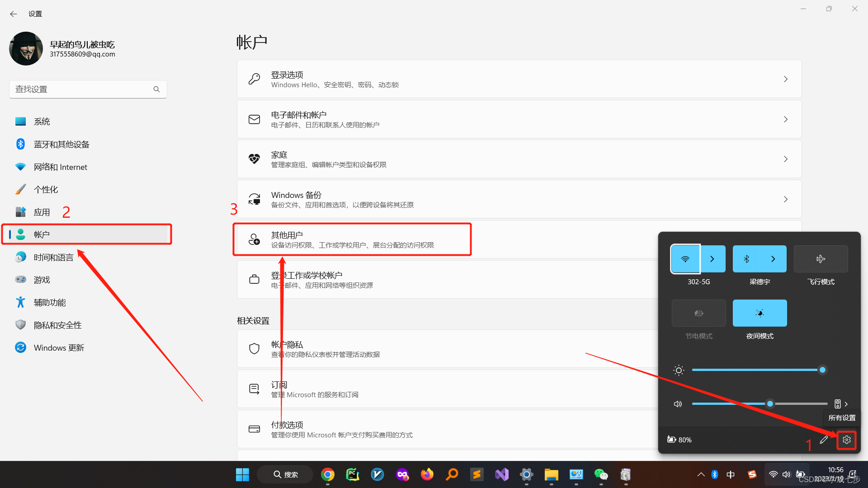Expand Wi-Fi network list chevron
This screenshot has width=868, height=488.
click(712, 259)
